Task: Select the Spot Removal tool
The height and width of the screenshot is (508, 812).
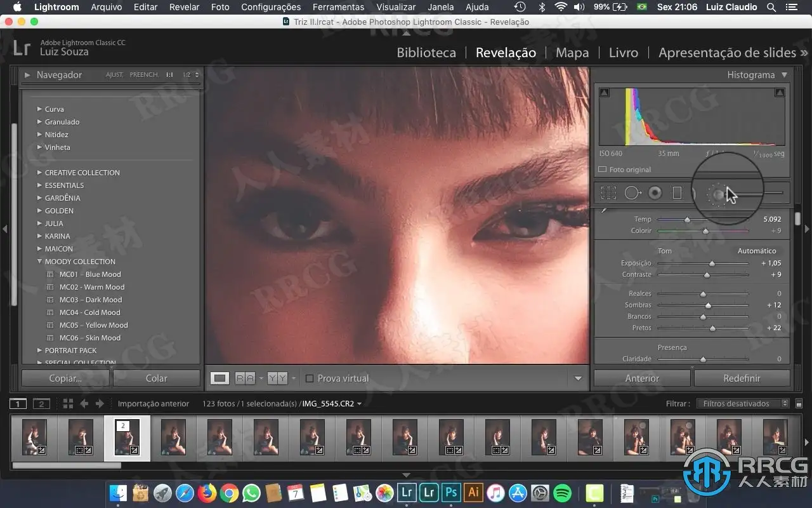Action: coord(632,193)
